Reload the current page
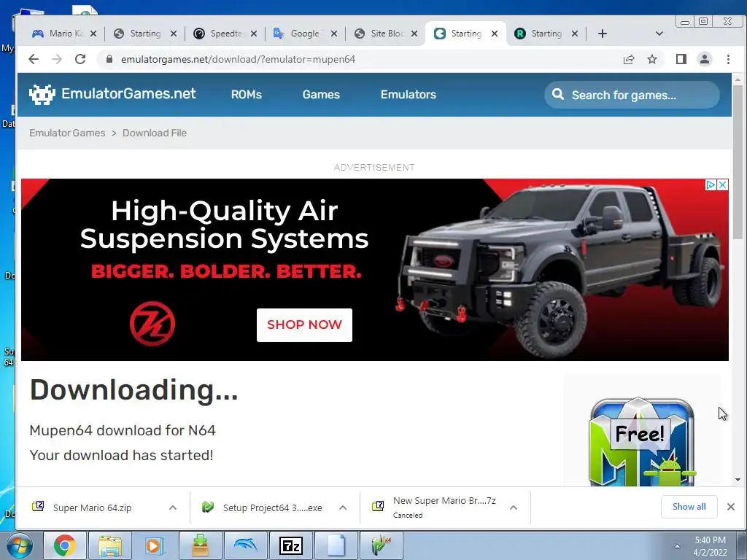 pos(80,59)
